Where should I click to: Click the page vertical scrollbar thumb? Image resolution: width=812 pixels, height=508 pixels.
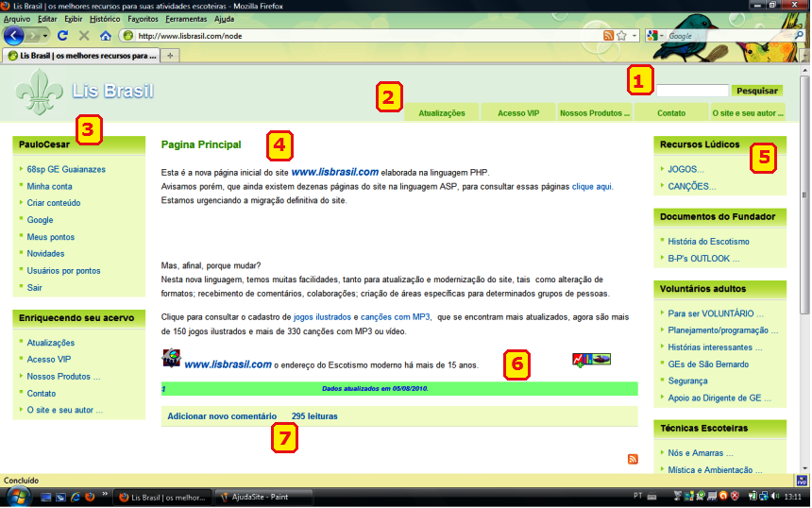click(x=804, y=195)
